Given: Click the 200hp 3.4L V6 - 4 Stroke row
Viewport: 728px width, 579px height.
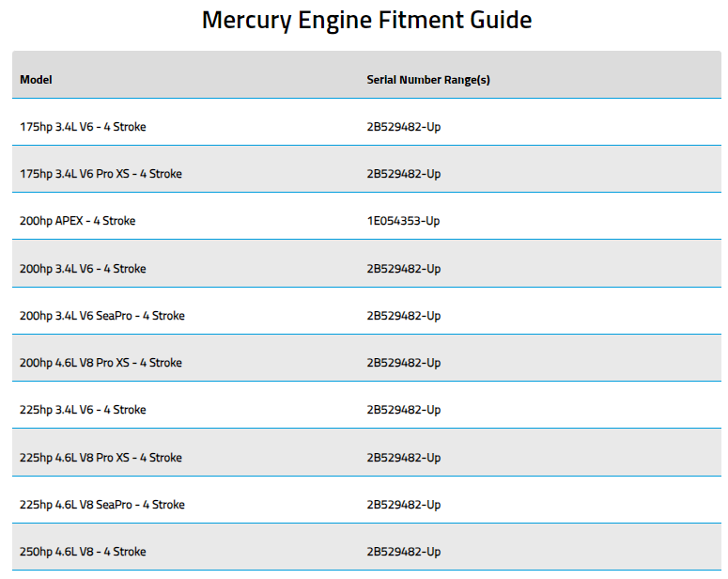Looking at the screenshot, I should [366, 263].
